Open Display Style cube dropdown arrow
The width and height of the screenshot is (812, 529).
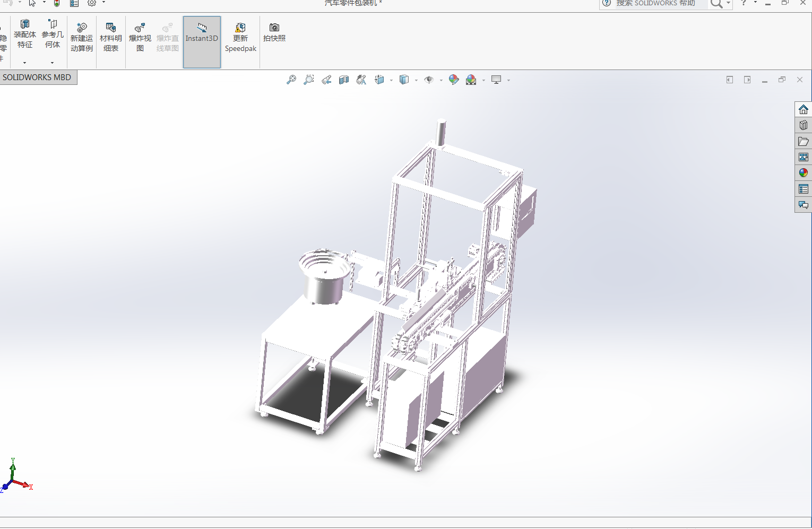pyautogui.click(x=416, y=80)
